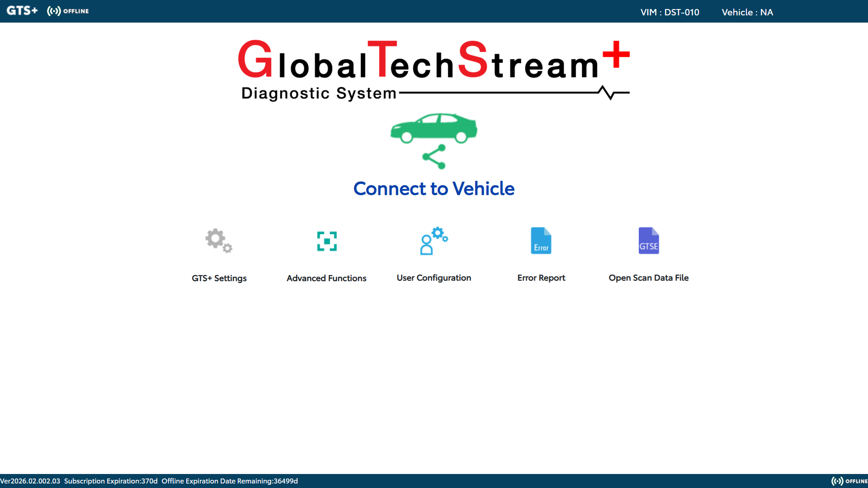Viewport: 868px width, 488px height.
Task: Open the Error Report file icon
Action: [x=541, y=240]
